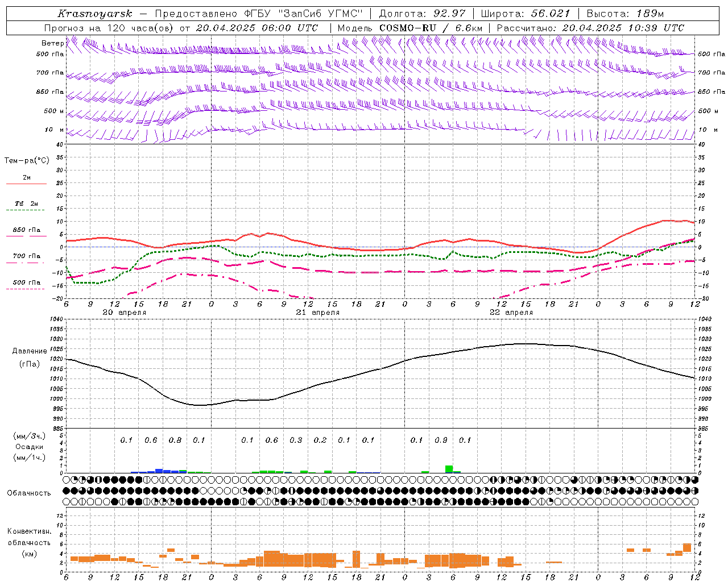Click the '(мм/3ч.)' precipitation unit label
Viewport: 728px width, 582px height.
coord(29,436)
